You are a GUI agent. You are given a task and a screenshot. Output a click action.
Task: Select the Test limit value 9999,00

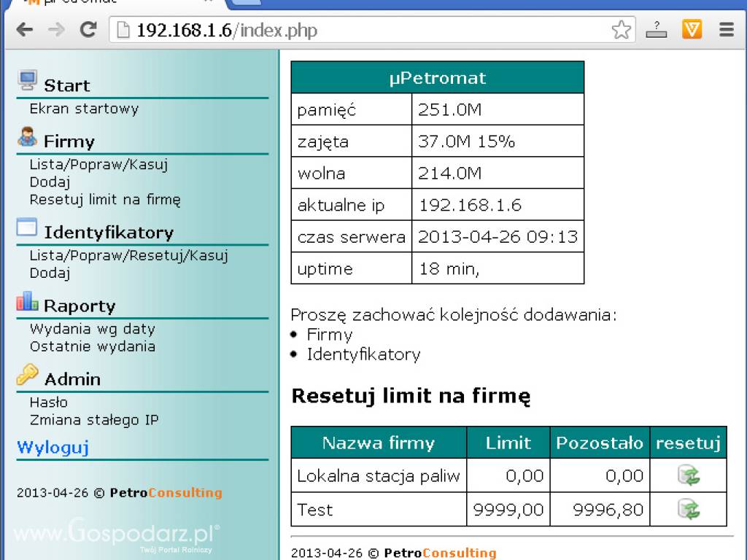[508, 510]
